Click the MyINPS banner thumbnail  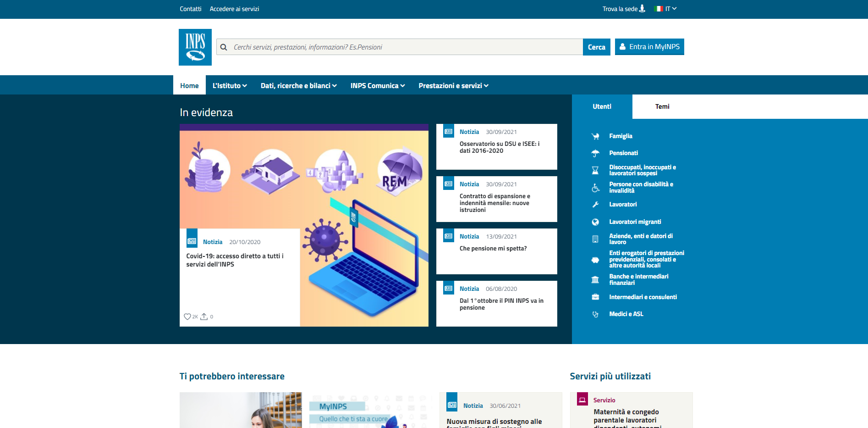370,410
